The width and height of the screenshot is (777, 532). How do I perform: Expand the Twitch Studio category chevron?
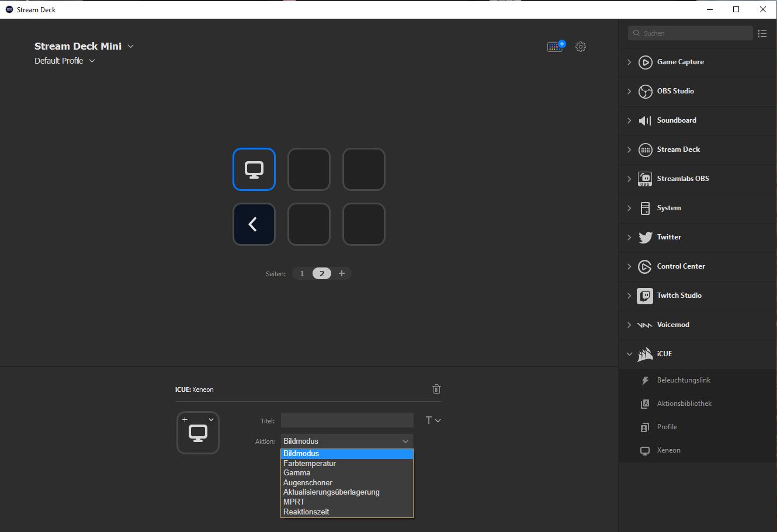click(629, 295)
